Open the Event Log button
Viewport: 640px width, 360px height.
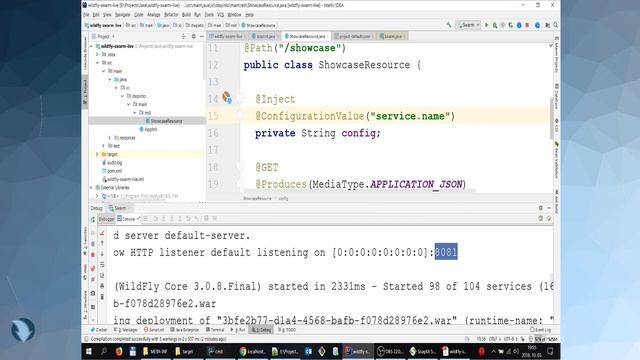[541, 330]
